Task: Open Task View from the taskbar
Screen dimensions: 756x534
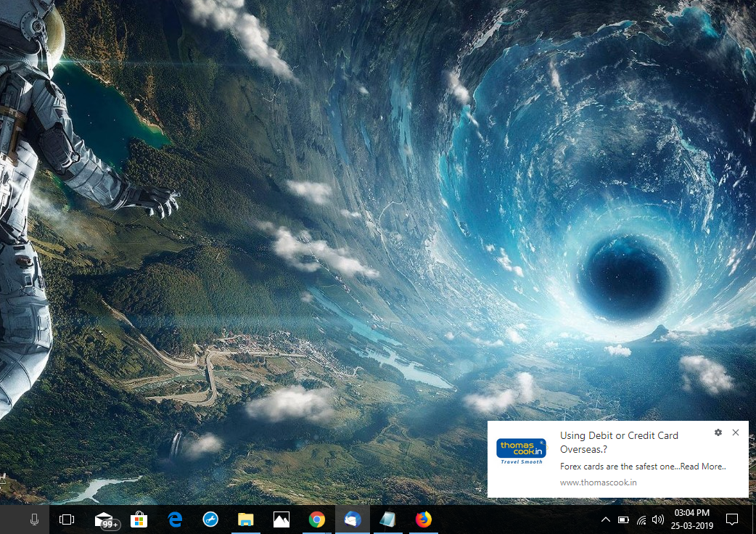Action: (x=67, y=519)
